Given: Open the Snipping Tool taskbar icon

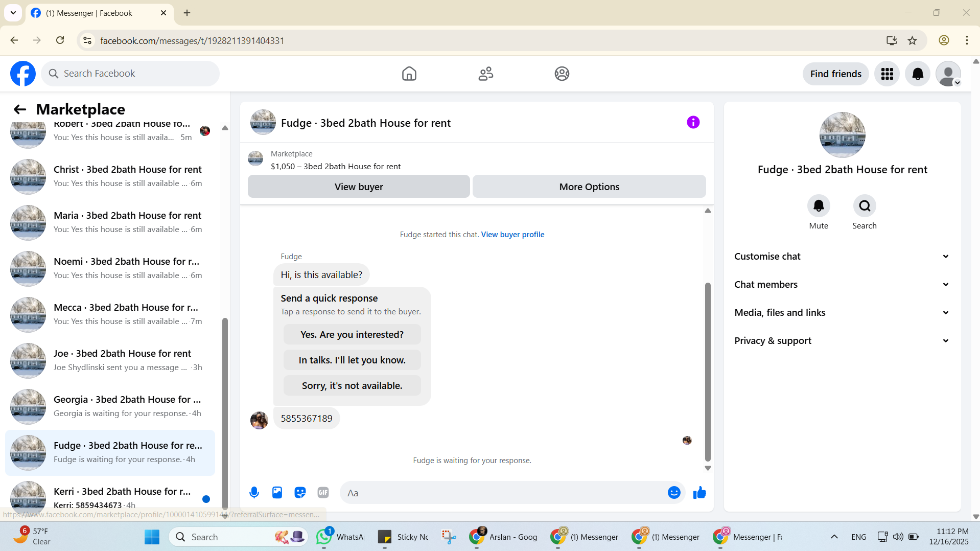Looking at the screenshot, I should tap(449, 537).
